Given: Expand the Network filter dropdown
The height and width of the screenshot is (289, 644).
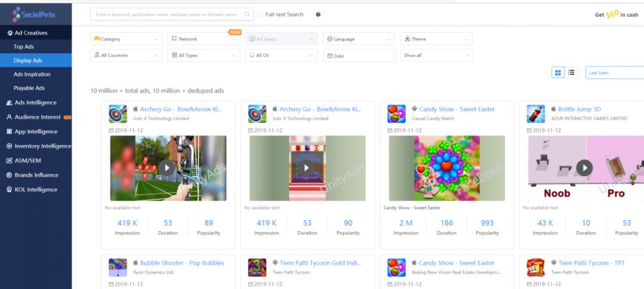Looking at the screenshot, I should coord(203,39).
